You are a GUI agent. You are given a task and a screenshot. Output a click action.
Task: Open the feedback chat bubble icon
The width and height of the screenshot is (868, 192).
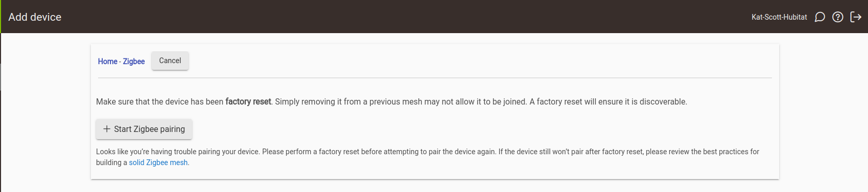pyautogui.click(x=819, y=17)
